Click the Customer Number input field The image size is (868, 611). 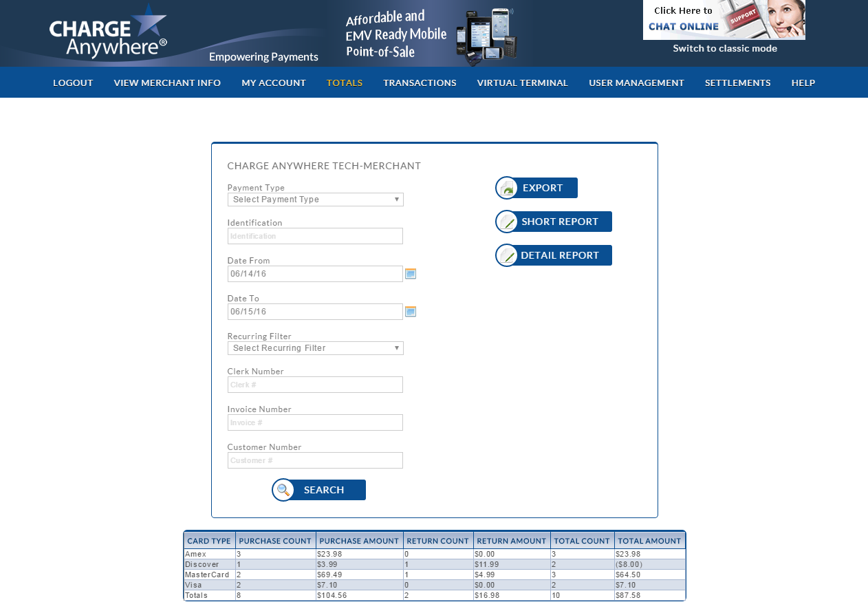(x=315, y=460)
